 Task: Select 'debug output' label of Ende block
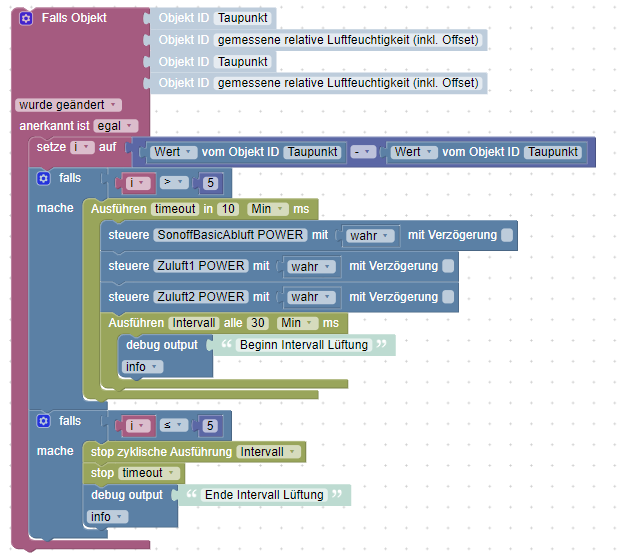[x=127, y=495]
